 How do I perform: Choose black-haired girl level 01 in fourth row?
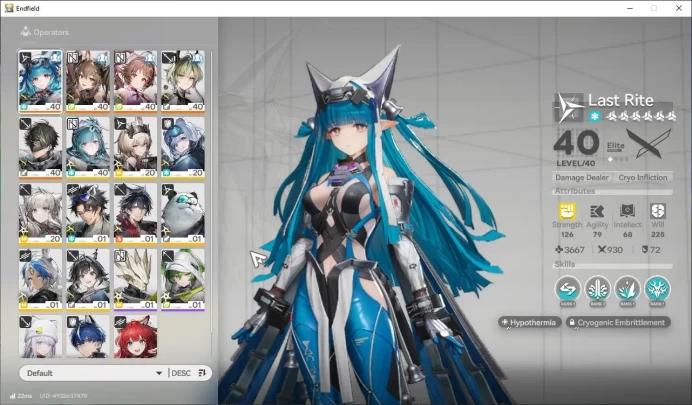click(x=88, y=280)
